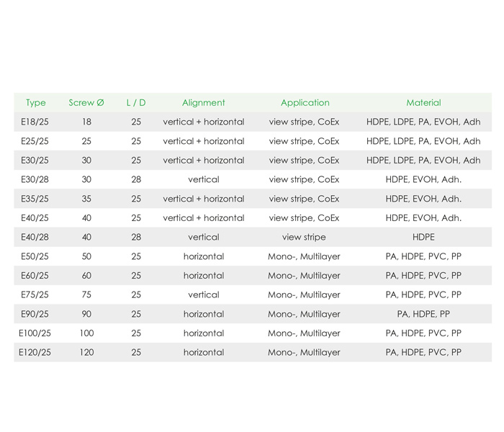Click the Alignment column header
The image size is (504, 432).
pos(204,102)
